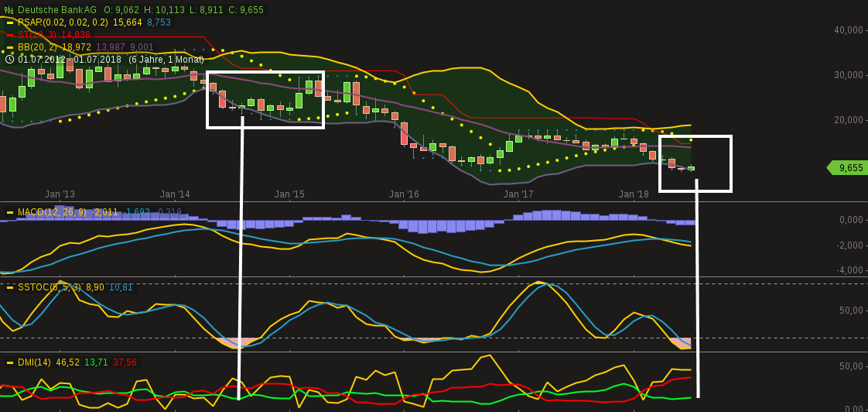Click the Jan '18 time axis label
The height and width of the screenshot is (412, 868).
click(x=634, y=194)
